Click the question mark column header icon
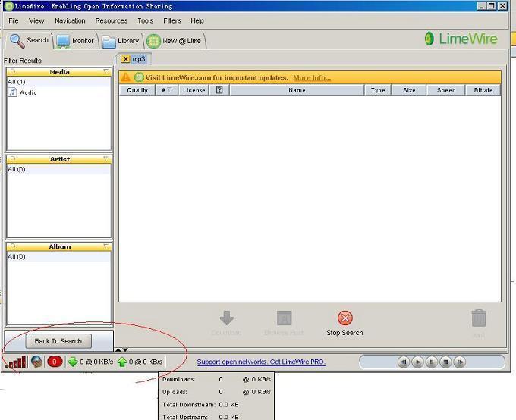 (219, 90)
